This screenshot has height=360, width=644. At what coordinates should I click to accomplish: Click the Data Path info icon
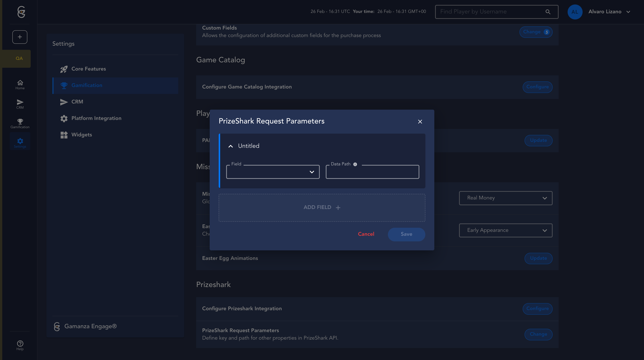[355, 164]
